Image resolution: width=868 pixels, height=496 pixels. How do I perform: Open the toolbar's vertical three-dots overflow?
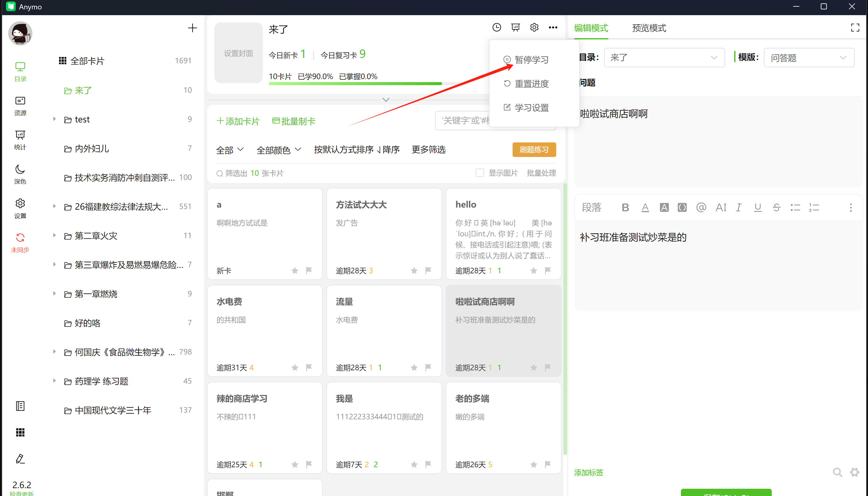click(x=851, y=208)
